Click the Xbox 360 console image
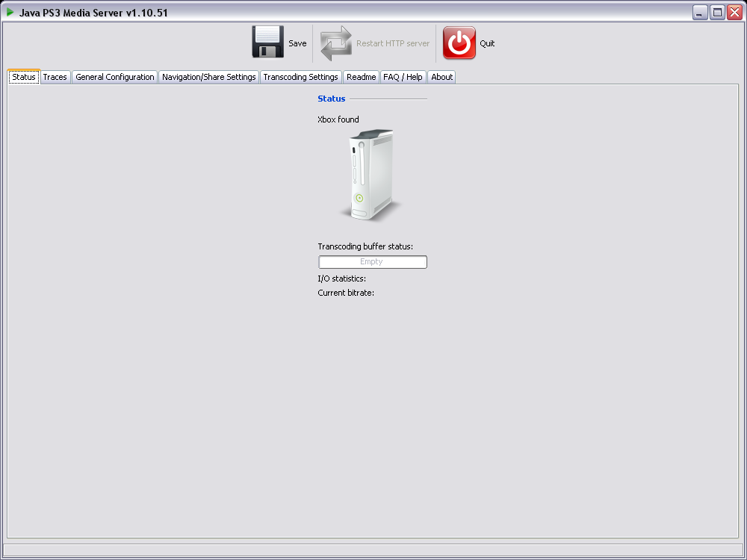This screenshot has height=560, width=747. [371, 175]
